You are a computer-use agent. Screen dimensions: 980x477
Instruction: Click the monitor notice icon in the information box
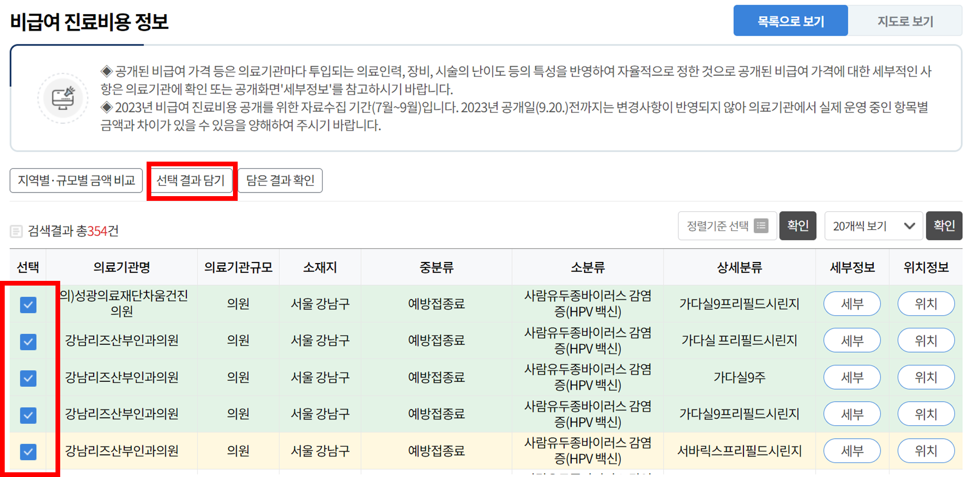coord(63,97)
